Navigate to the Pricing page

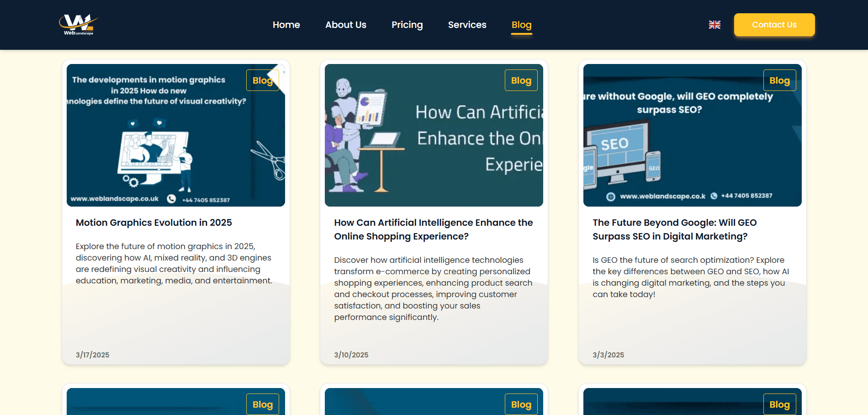point(407,25)
